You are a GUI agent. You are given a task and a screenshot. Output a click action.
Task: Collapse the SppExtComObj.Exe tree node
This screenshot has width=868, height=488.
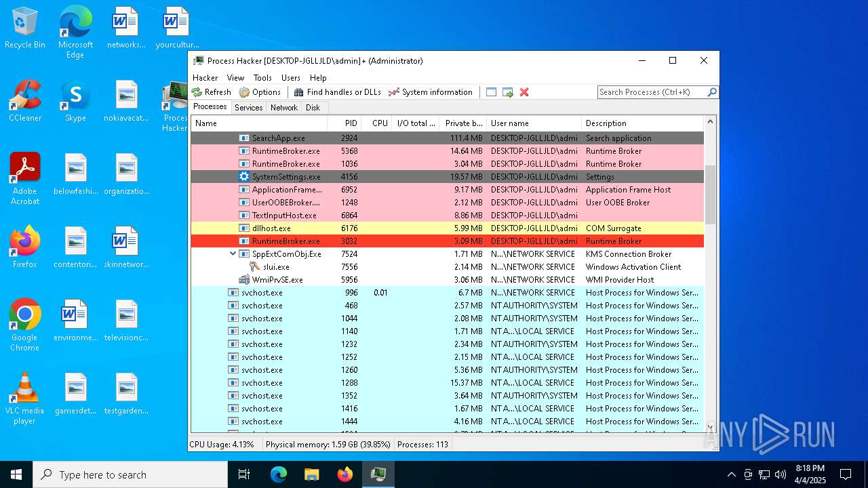(233, 254)
